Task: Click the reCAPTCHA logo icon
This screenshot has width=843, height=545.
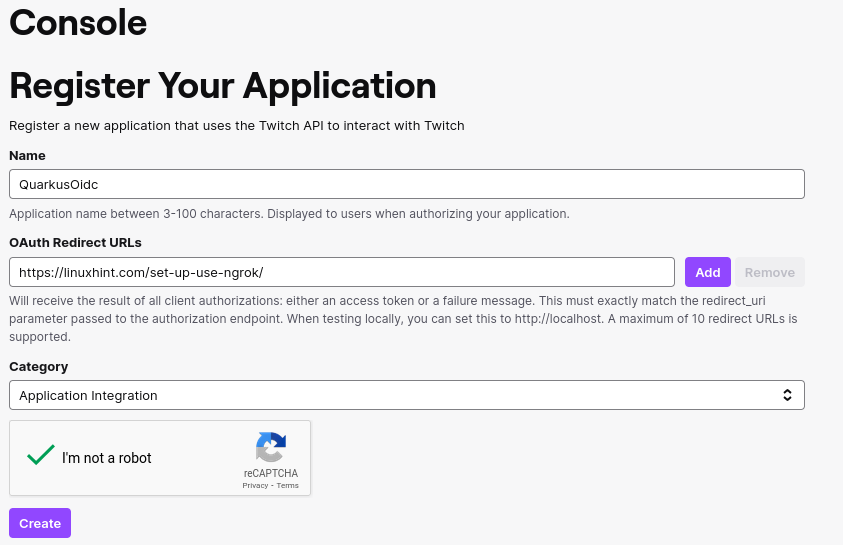Action: pos(271,447)
